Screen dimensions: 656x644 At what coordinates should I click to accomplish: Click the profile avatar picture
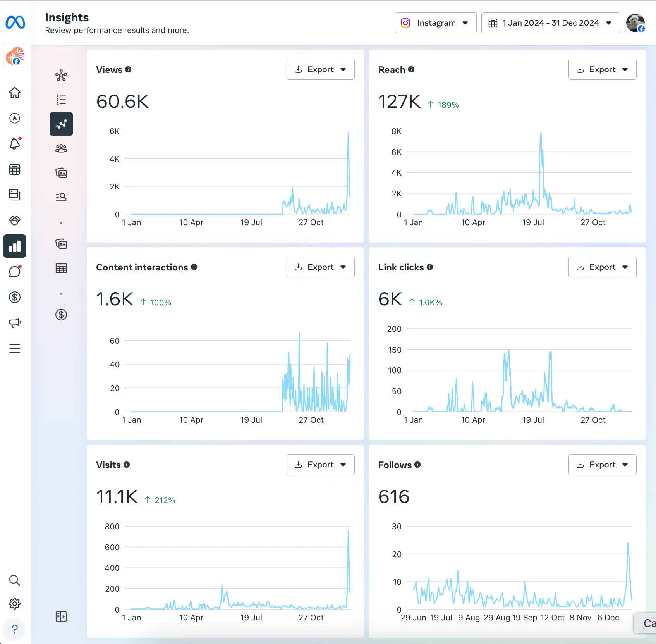click(635, 23)
